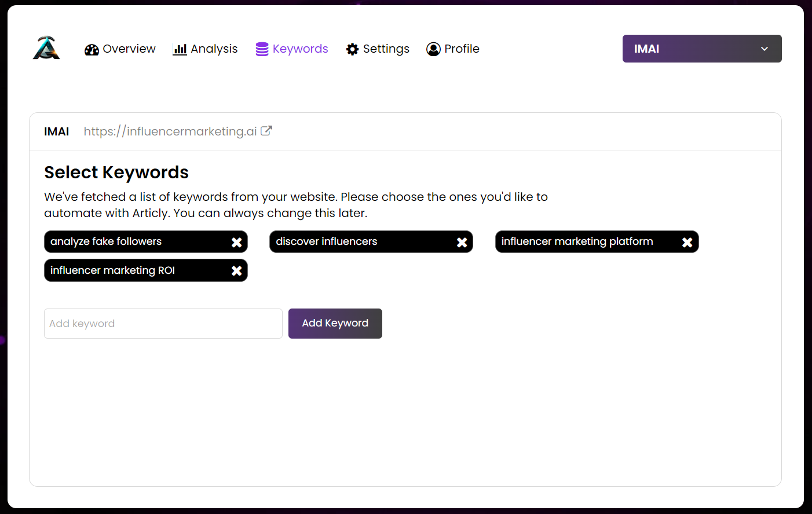Click the 'influencer marketing ROI' keyword text

[x=113, y=270]
